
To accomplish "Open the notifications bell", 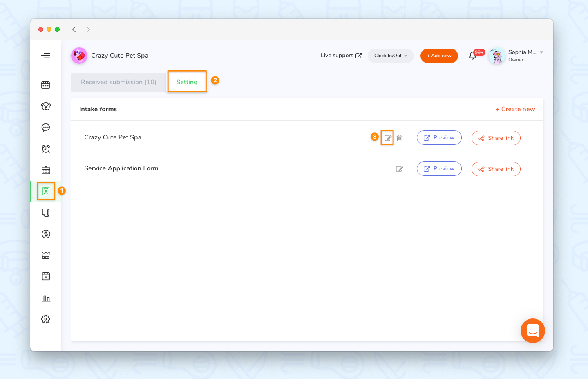I will click(473, 56).
